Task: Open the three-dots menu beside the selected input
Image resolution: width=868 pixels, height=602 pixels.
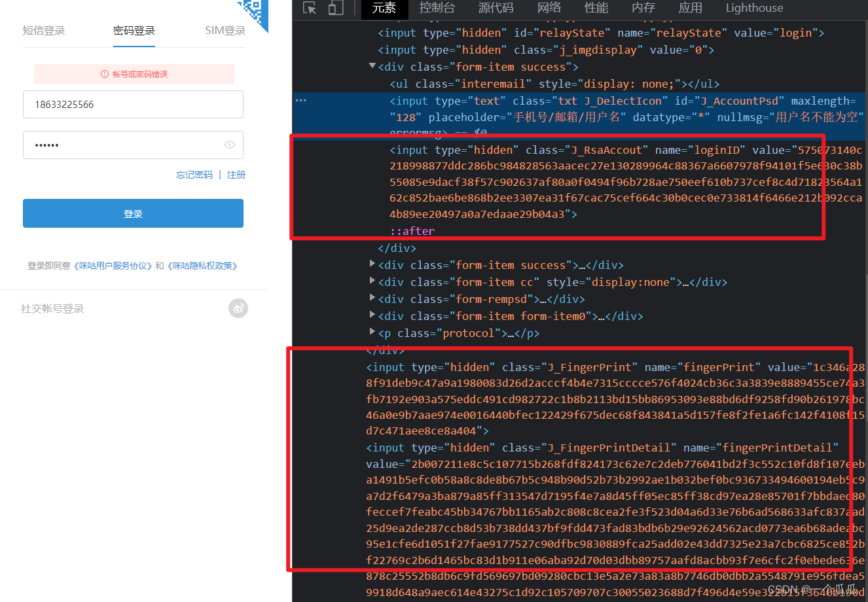Action: (x=300, y=101)
